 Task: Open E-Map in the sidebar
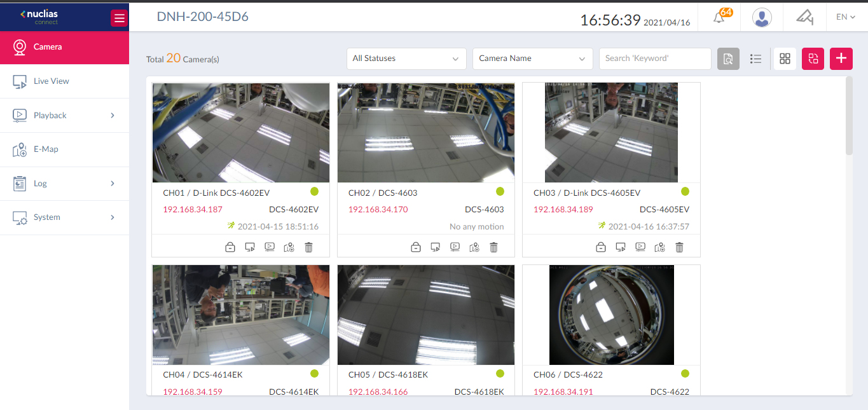(64, 149)
